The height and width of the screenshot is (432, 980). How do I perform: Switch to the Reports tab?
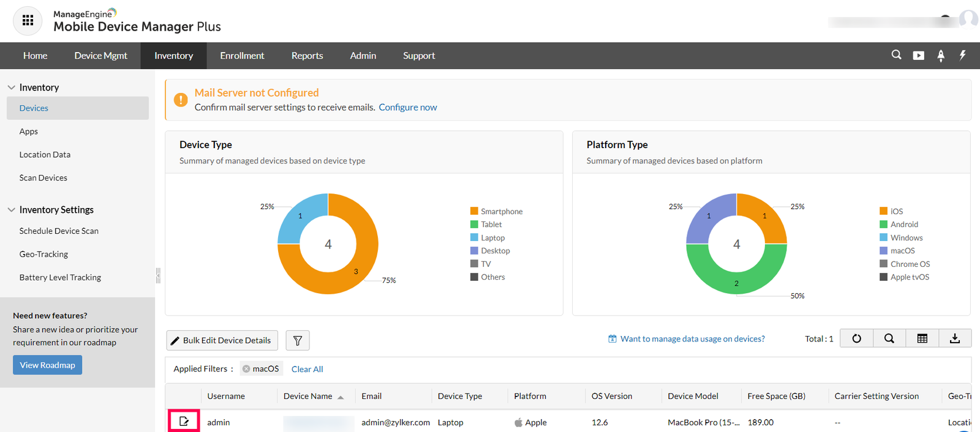point(307,56)
